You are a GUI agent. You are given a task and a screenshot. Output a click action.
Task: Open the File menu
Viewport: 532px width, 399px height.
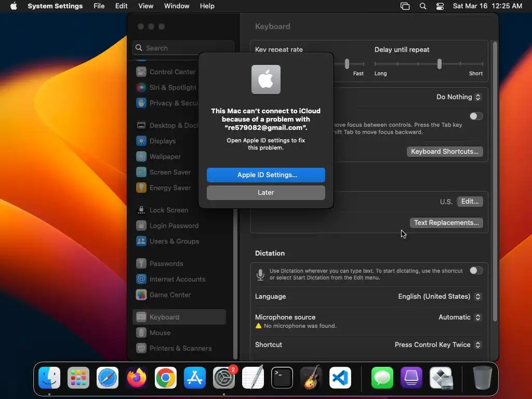tap(99, 6)
